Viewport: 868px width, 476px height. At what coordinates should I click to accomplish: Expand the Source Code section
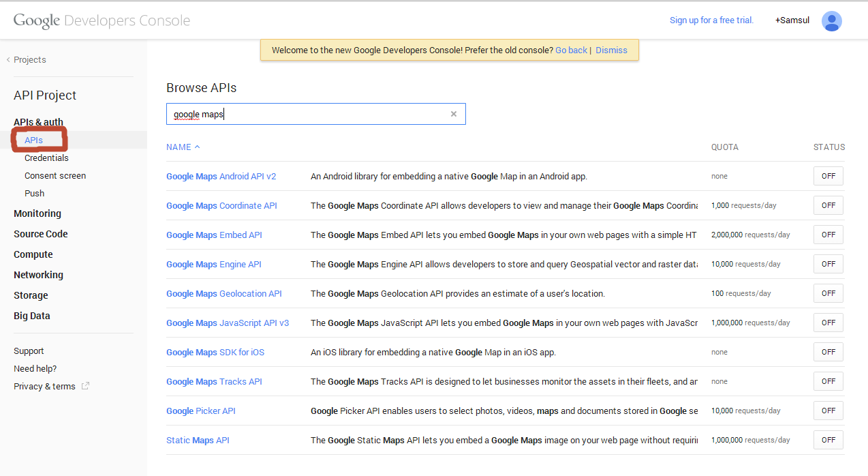point(41,234)
